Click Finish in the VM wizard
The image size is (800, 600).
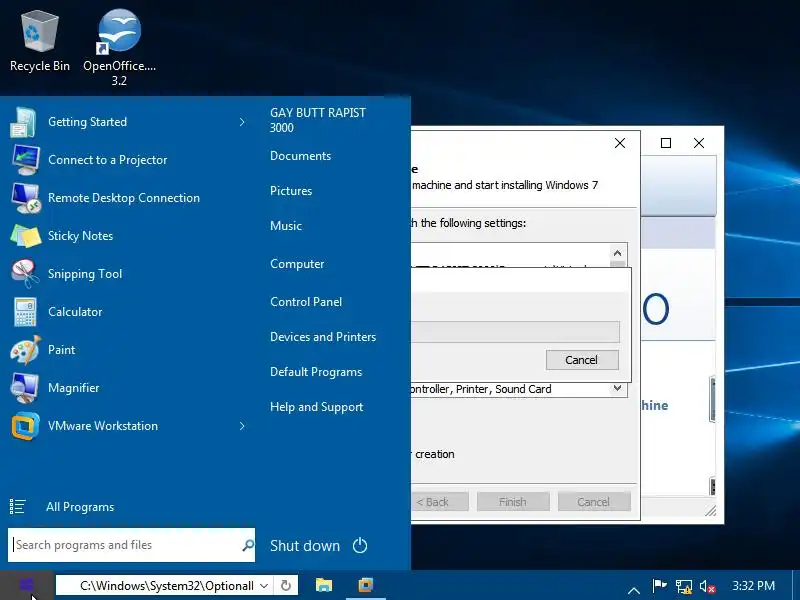tap(513, 502)
